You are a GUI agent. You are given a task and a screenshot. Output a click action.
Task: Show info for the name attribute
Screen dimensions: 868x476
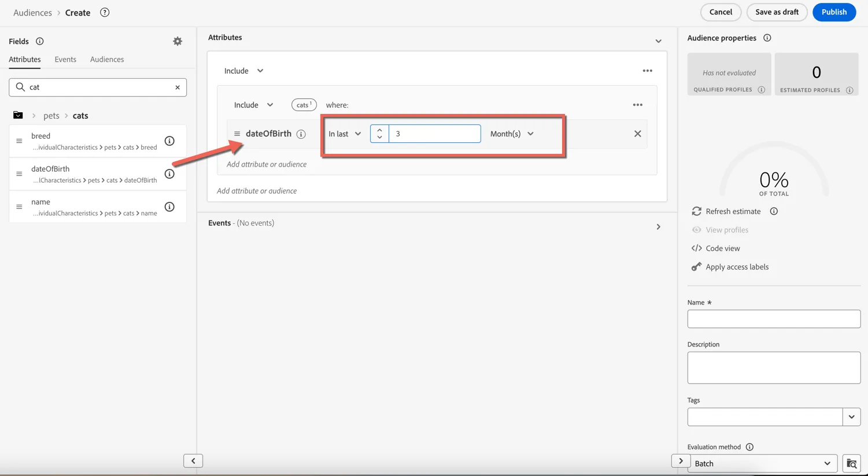(169, 207)
